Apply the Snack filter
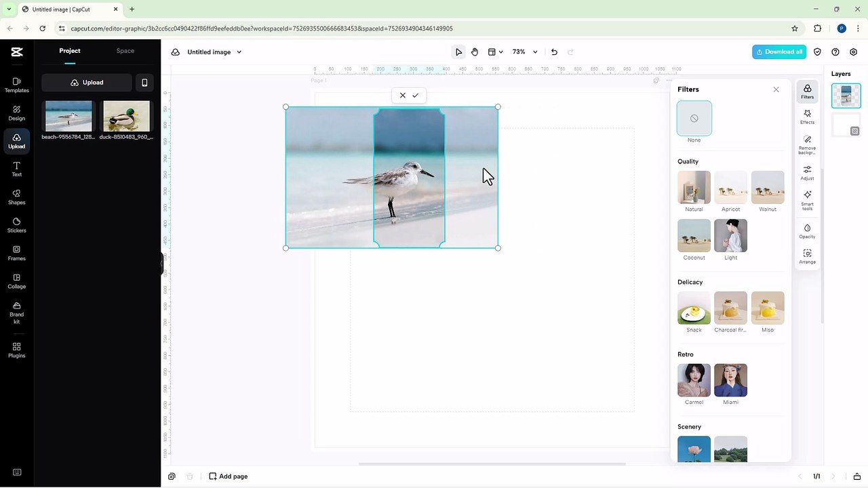868x488 pixels. pos(694,308)
